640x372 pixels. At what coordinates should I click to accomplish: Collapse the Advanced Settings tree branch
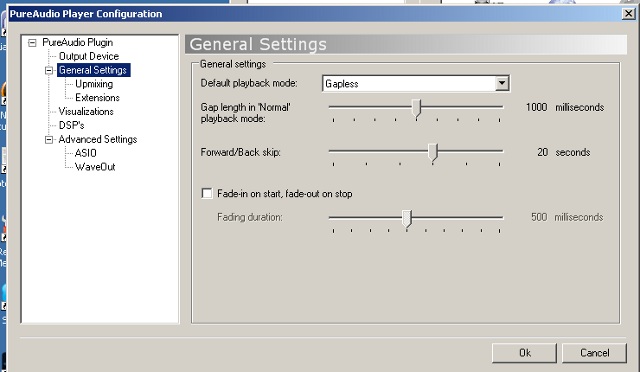click(x=49, y=140)
